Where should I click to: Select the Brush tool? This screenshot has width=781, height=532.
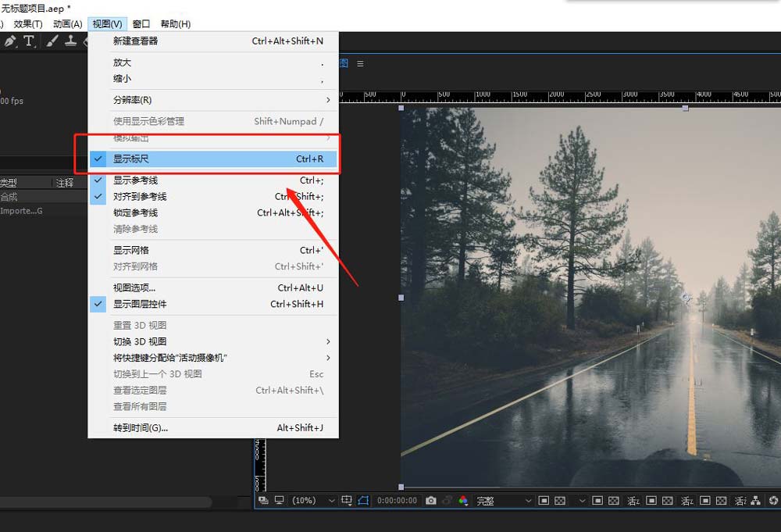coord(52,41)
